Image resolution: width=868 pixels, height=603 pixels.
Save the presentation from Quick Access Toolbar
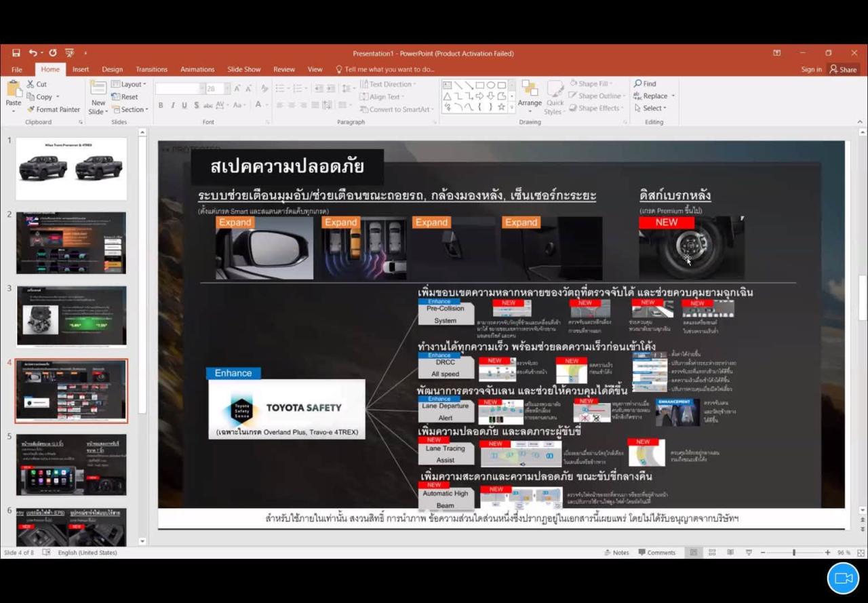click(16, 53)
